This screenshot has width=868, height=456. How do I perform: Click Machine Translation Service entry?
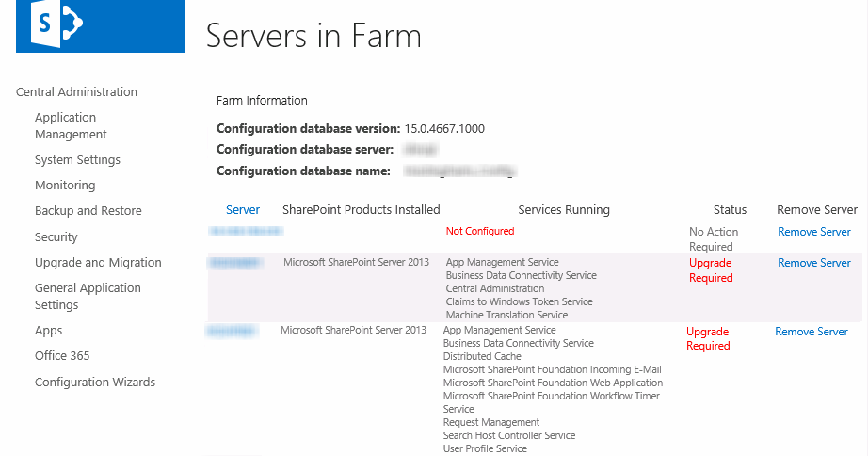(x=507, y=315)
